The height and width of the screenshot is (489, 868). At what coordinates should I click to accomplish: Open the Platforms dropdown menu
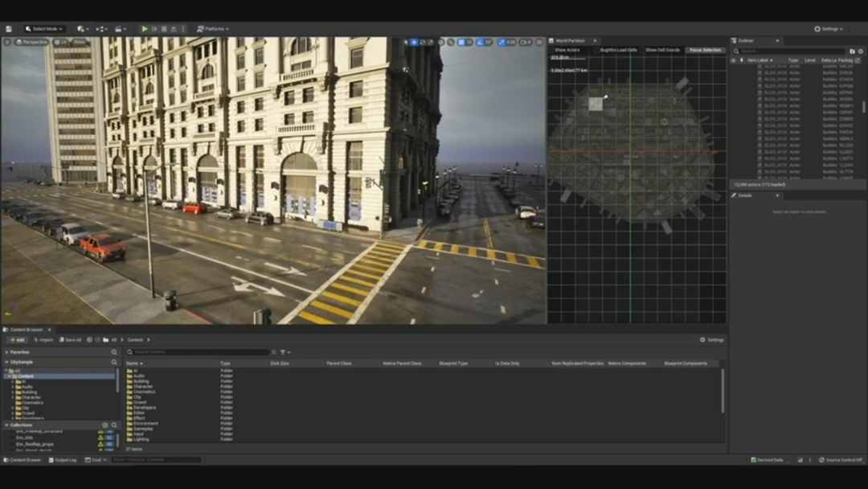pyautogui.click(x=213, y=29)
